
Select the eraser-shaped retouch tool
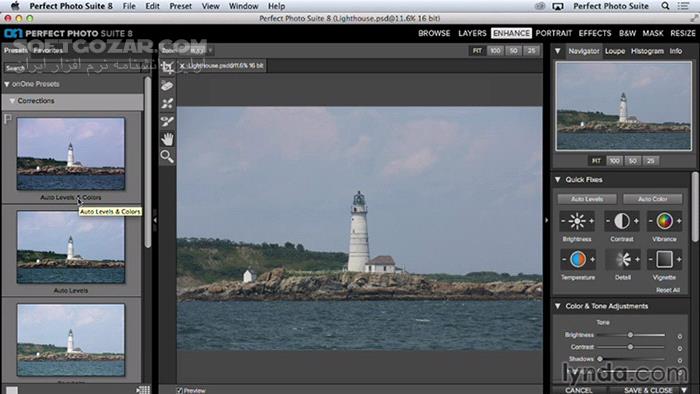[x=167, y=85]
